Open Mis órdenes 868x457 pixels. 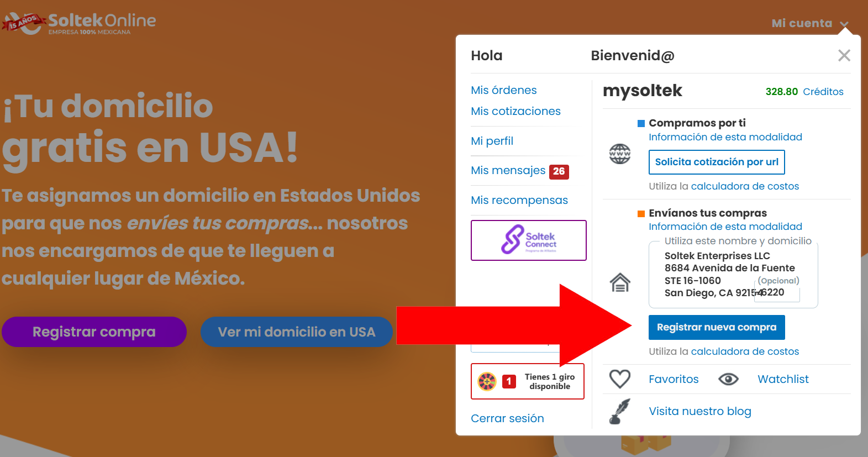tap(504, 90)
